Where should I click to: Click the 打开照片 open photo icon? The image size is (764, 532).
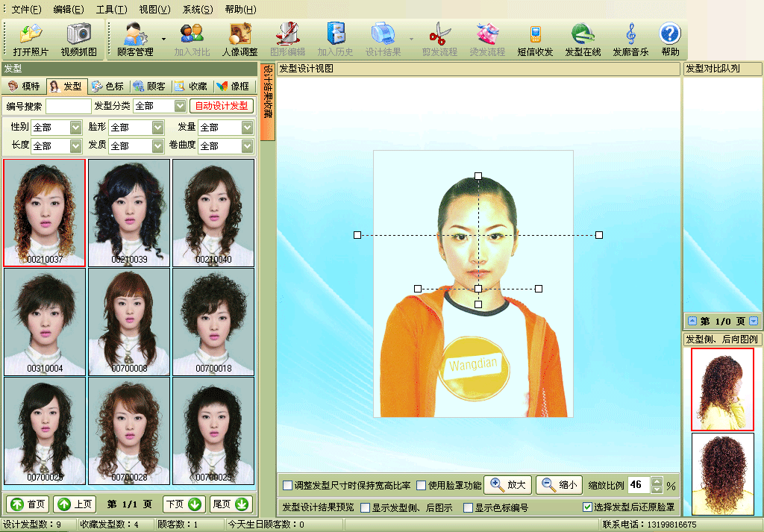coord(31,40)
